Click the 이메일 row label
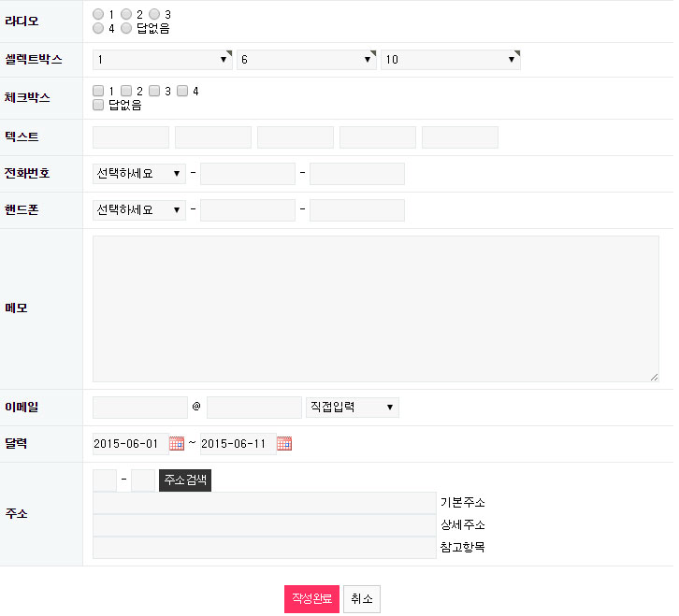This screenshot has height=616, width=679. click(22, 407)
